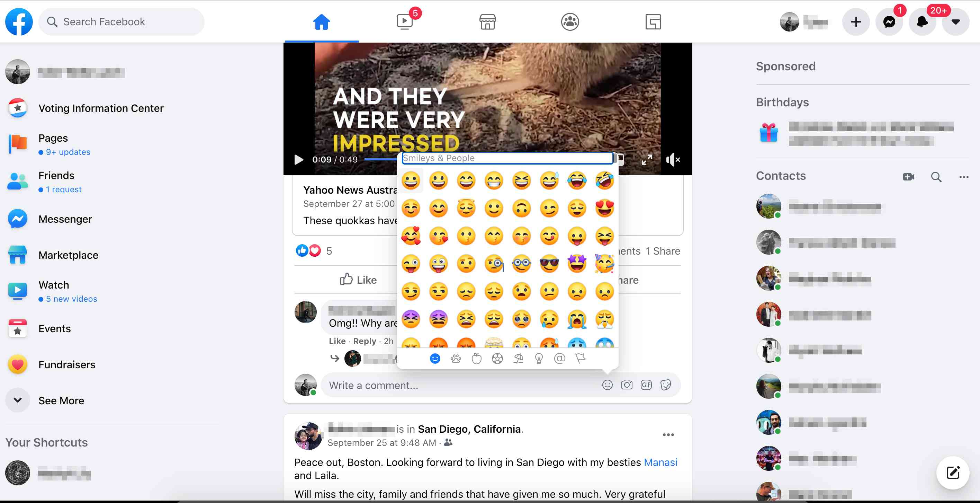Viewport: 980px width, 503px height.
Task: Expand the emoji category flags tab
Action: tap(579, 358)
